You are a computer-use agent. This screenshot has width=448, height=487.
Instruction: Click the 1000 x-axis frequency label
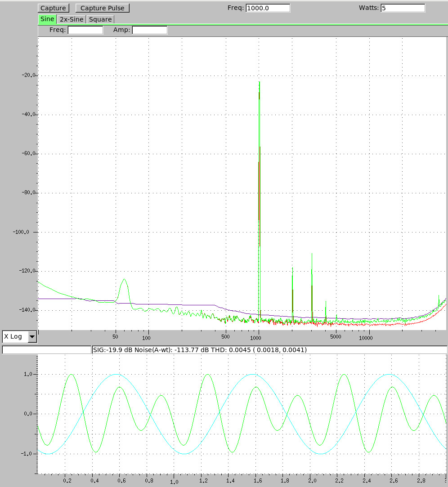[255, 338]
